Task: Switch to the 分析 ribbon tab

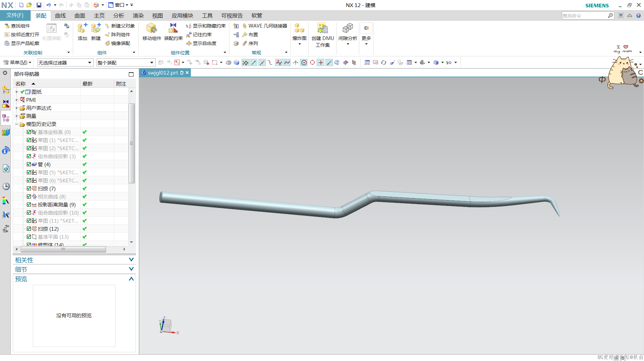Action: (x=119, y=15)
